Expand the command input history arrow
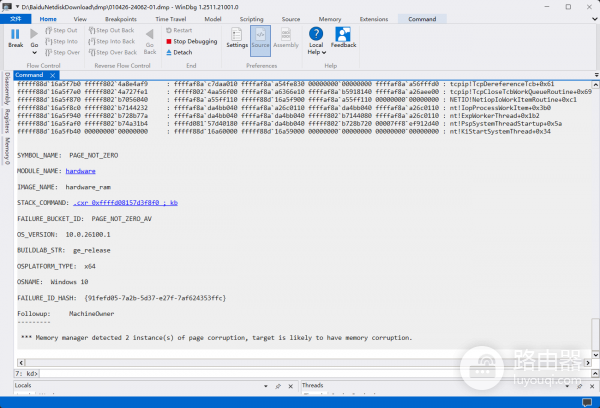 [x=595, y=373]
